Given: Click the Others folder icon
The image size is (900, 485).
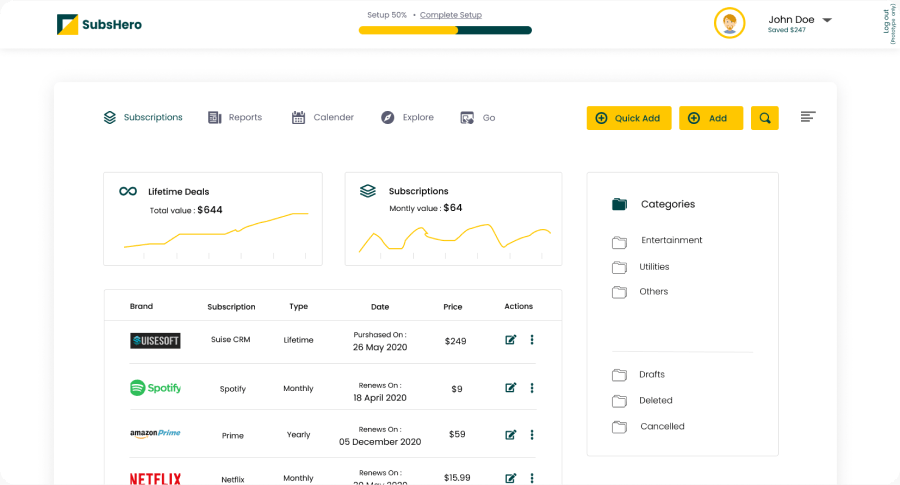Looking at the screenshot, I should coord(619,292).
